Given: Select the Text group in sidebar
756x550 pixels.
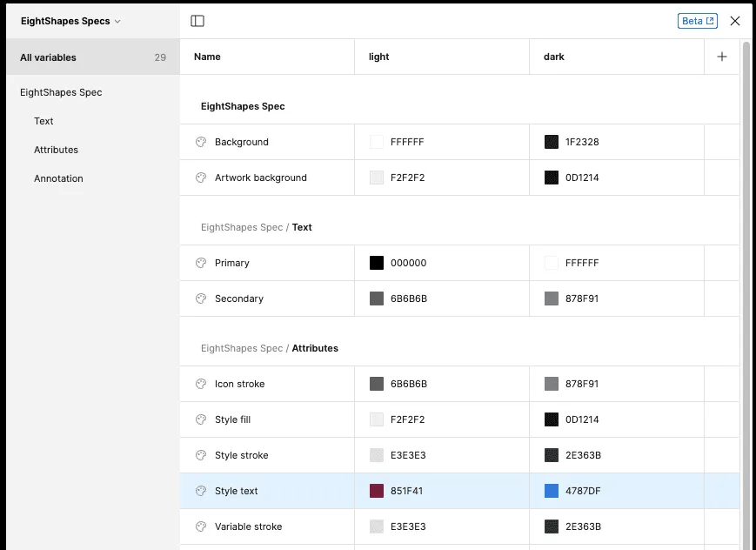Looking at the screenshot, I should click(x=43, y=121).
